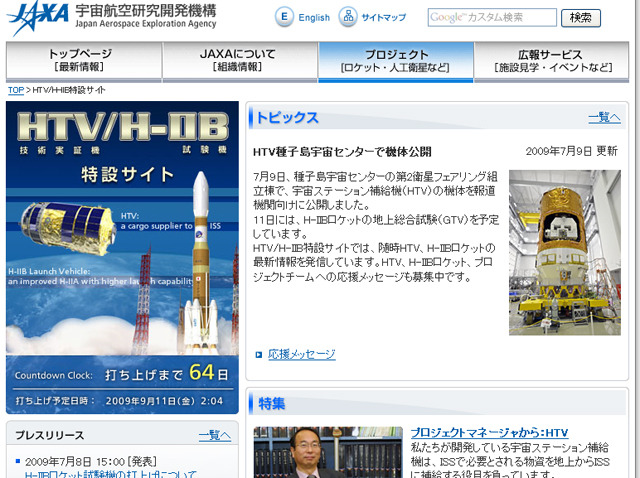The width and height of the screenshot is (640, 478).
Task: Select the プロジェクト navigation tab
Action: pos(396,61)
